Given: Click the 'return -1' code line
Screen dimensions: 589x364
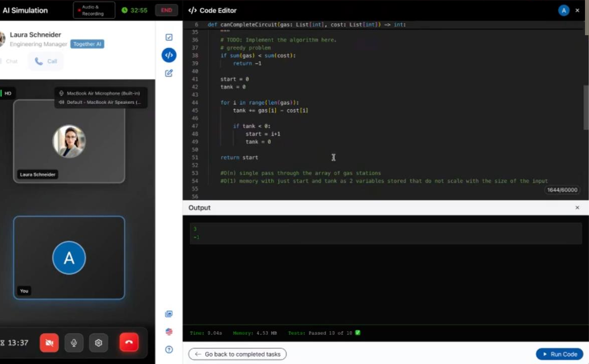Looking at the screenshot, I should coord(247,63).
